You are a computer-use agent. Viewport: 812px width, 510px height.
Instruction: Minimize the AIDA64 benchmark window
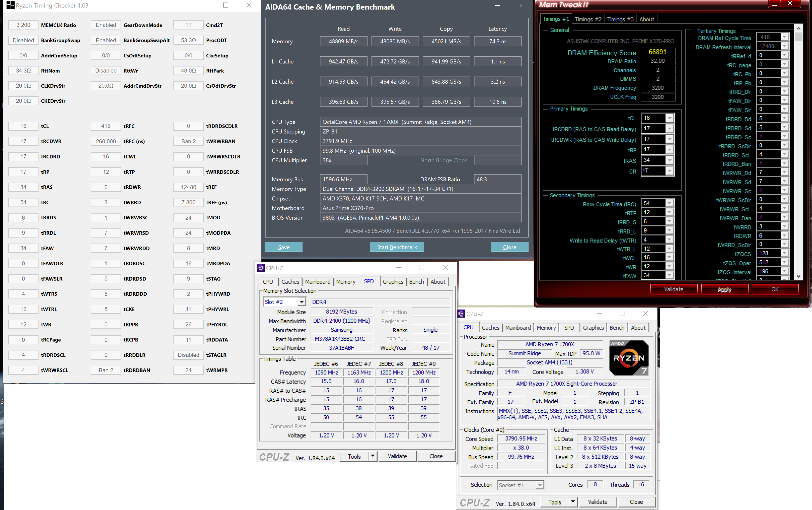pos(497,6)
